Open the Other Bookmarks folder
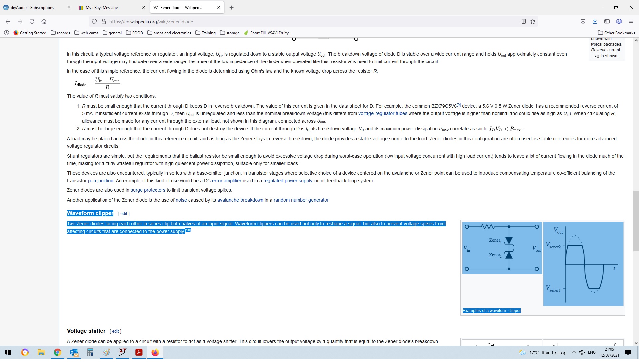This screenshot has height=364, width=639. click(x=616, y=33)
